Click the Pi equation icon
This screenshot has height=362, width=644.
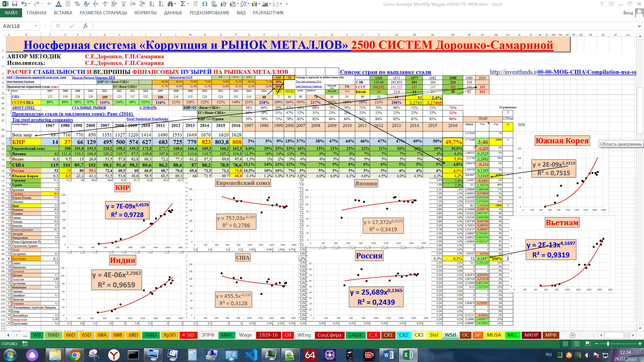[x=195, y=4]
